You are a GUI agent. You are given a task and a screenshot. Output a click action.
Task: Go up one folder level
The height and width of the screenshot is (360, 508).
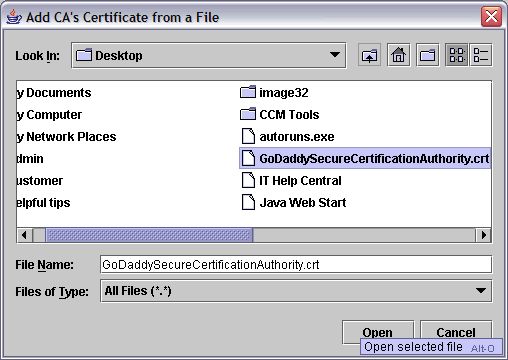click(x=369, y=55)
